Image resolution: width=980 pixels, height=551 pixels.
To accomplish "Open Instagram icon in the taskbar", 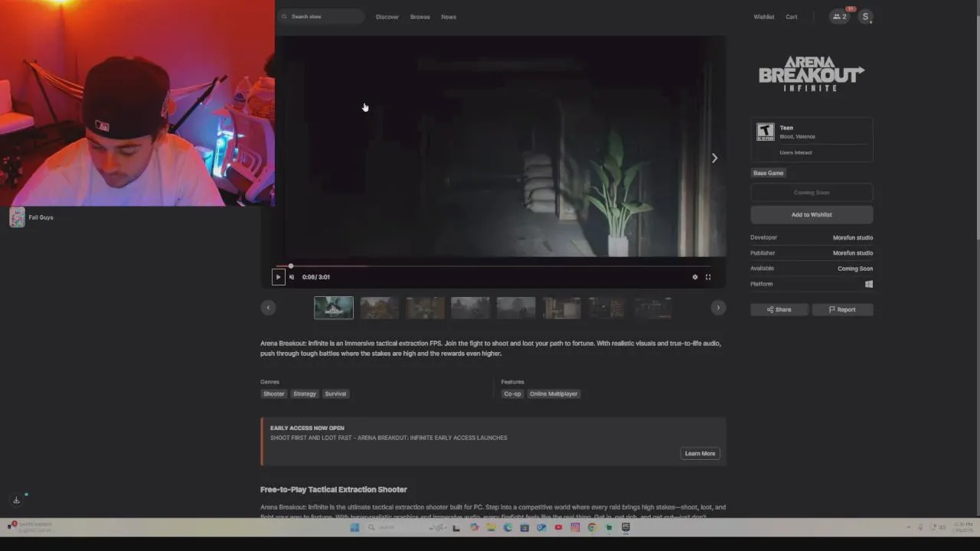I will (575, 527).
